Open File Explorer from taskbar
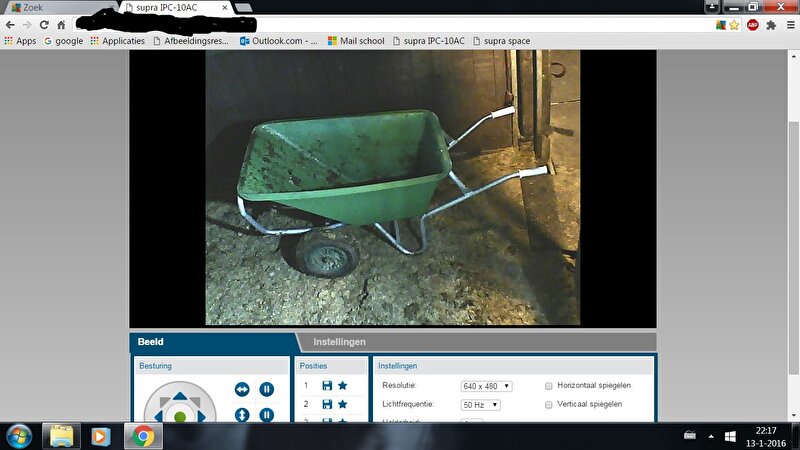This screenshot has width=800, height=450. coord(61,437)
